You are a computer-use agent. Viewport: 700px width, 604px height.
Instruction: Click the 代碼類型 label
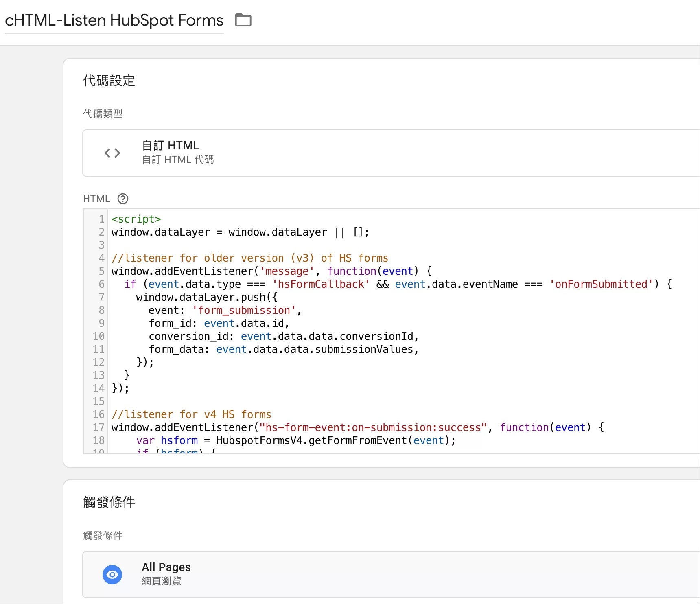pos(103,114)
